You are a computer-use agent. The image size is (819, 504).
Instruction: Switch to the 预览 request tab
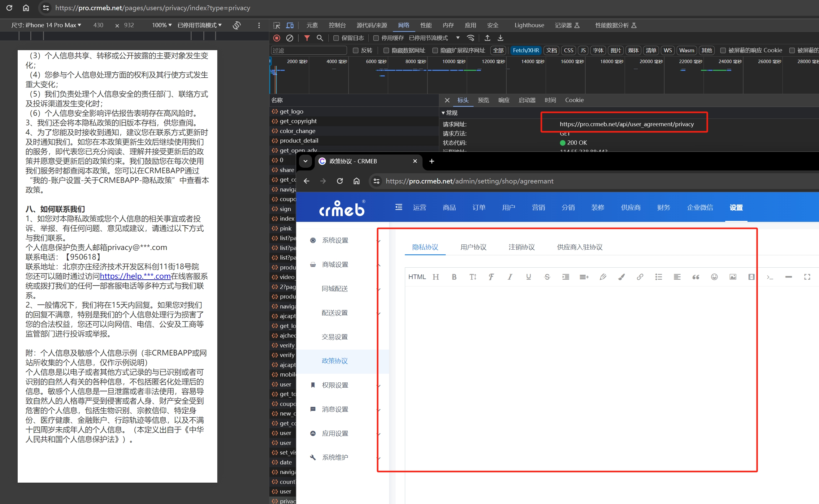483,100
